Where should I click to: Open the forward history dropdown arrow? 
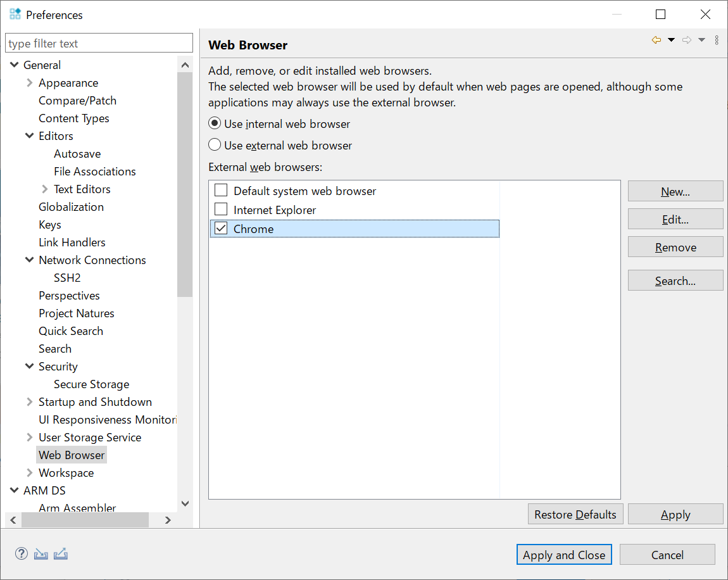(x=702, y=40)
